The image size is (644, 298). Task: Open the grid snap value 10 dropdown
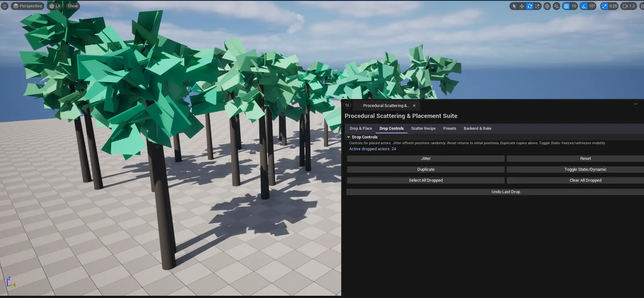point(574,6)
